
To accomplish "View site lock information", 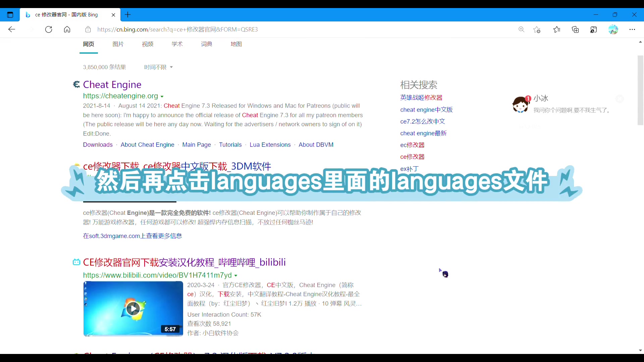I will tap(88, 29).
